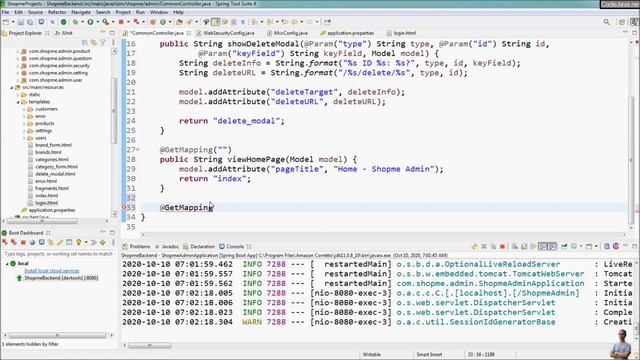The width and height of the screenshot is (640, 360).
Task: Toggle Scroll Lock in Console toolbar
Action: point(524,247)
